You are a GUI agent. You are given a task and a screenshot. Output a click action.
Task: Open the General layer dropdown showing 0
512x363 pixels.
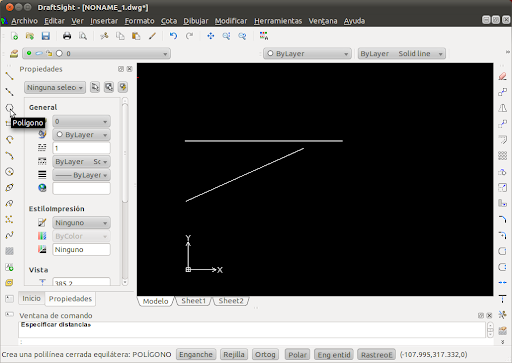[81, 121]
